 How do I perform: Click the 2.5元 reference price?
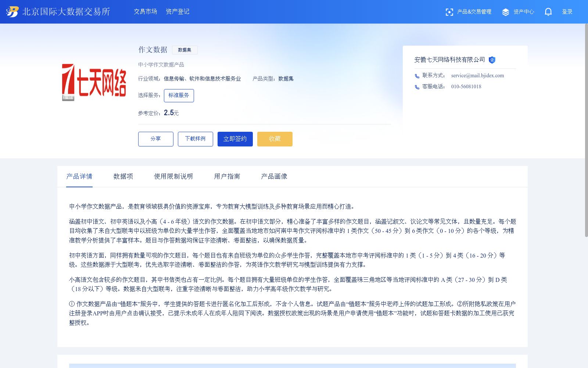click(x=171, y=113)
